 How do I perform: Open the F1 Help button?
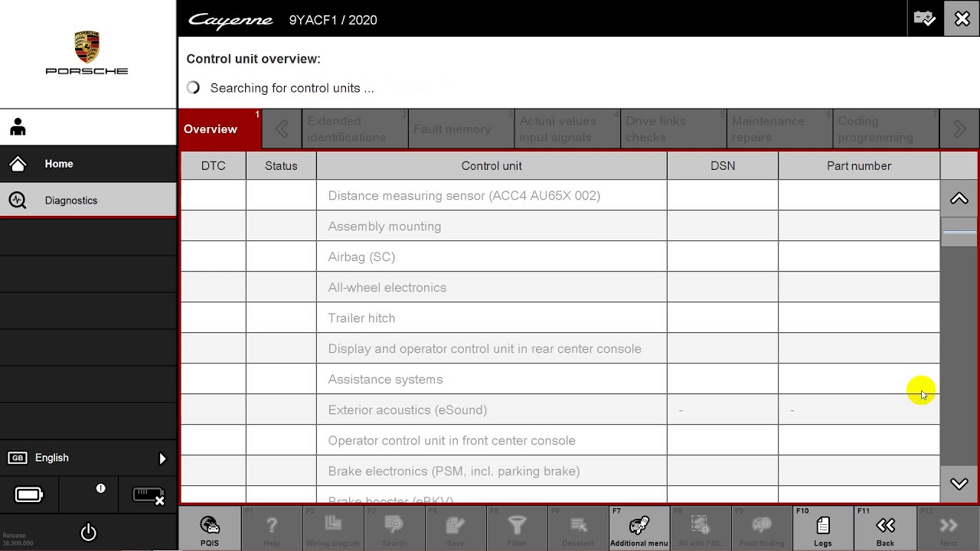click(x=271, y=527)
